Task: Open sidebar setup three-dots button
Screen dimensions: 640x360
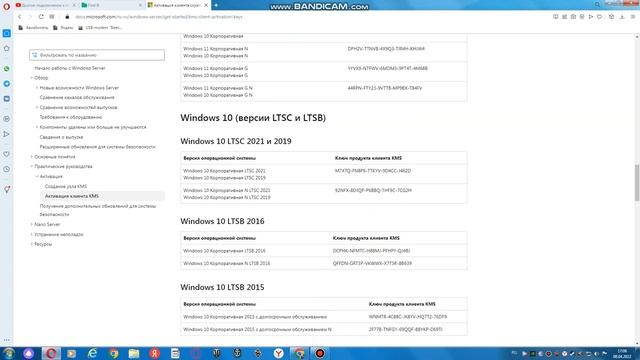Action: tap(7, 340)
